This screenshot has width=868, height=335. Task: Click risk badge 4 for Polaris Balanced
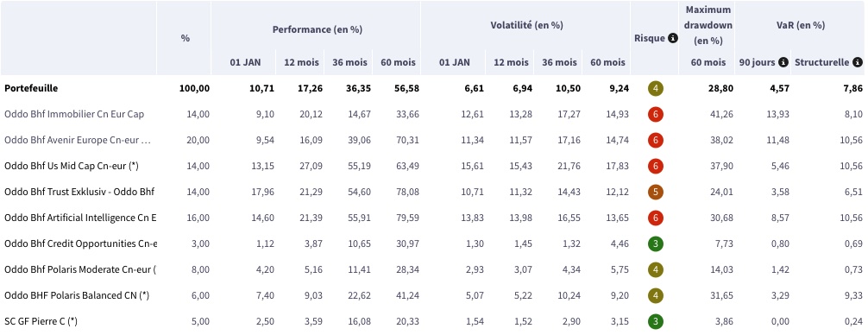(x=656, y=295)
